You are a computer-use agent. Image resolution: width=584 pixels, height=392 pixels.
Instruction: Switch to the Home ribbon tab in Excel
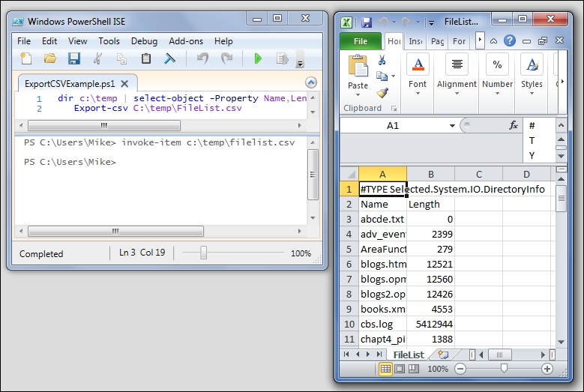[x=394, y=41]
